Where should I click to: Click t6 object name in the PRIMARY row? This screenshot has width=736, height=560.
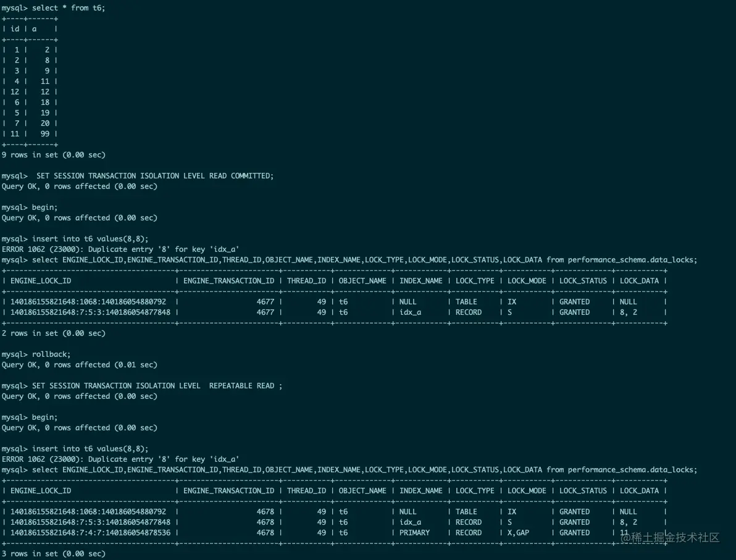click(x=343, y=533)
